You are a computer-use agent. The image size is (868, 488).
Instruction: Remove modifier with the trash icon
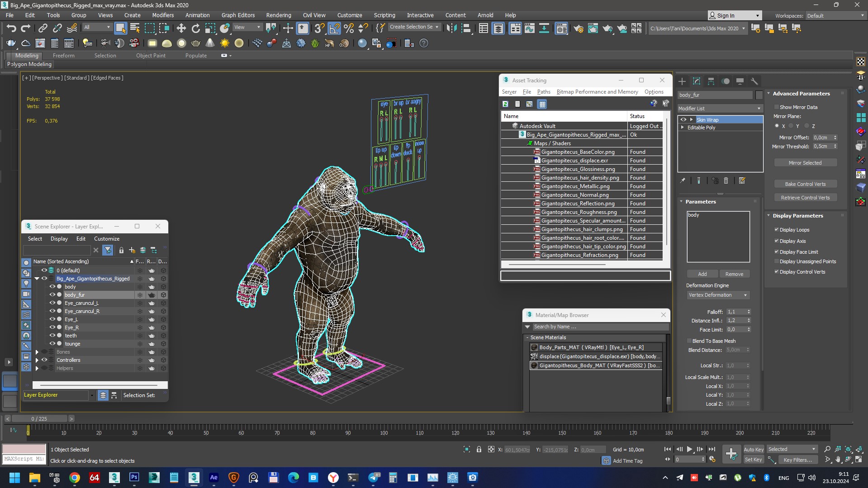click(726, 180)
